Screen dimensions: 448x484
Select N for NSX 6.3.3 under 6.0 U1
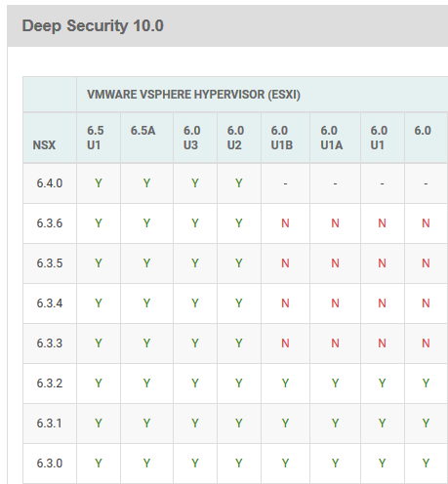point(382,343)
